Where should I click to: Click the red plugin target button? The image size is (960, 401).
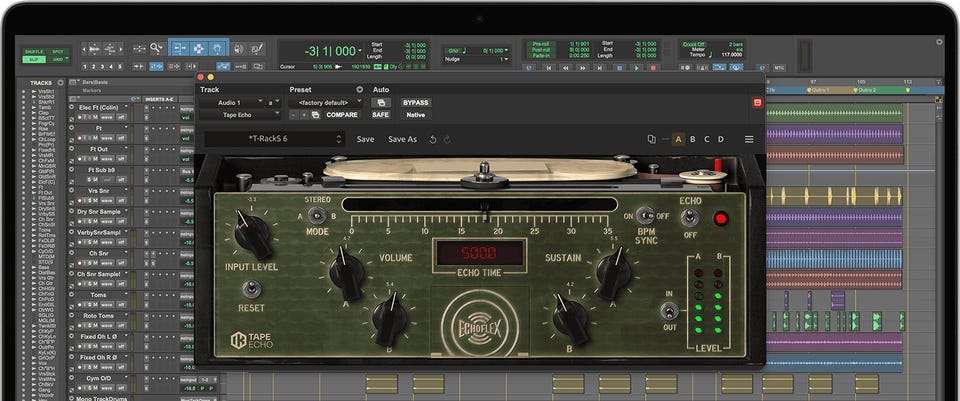point(757,102)
